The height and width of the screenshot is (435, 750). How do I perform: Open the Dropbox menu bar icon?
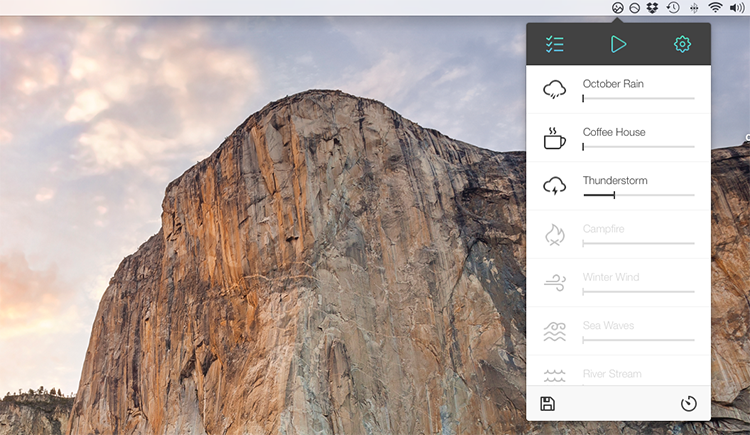click(x=652, y=8)
